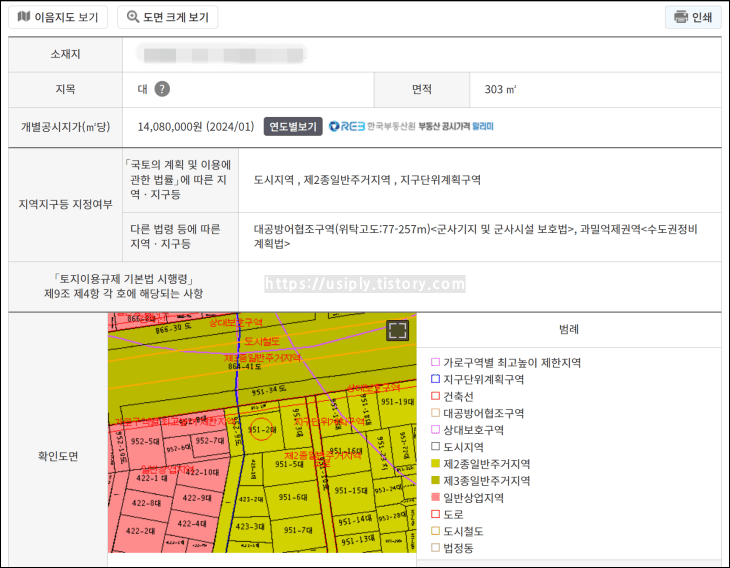Click the 14,080,000원 (2024/01) price text
The image size is (730, 568).
[196, 127]
